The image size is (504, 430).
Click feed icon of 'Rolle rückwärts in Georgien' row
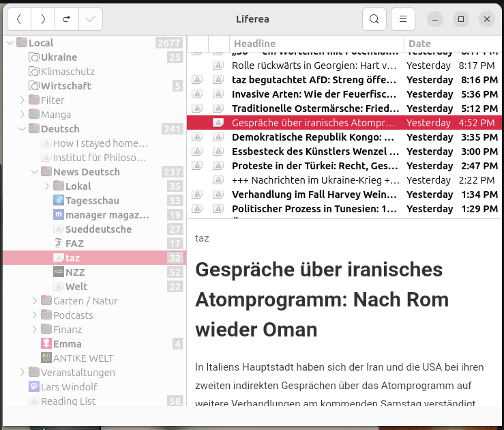(x=218, y=66)
